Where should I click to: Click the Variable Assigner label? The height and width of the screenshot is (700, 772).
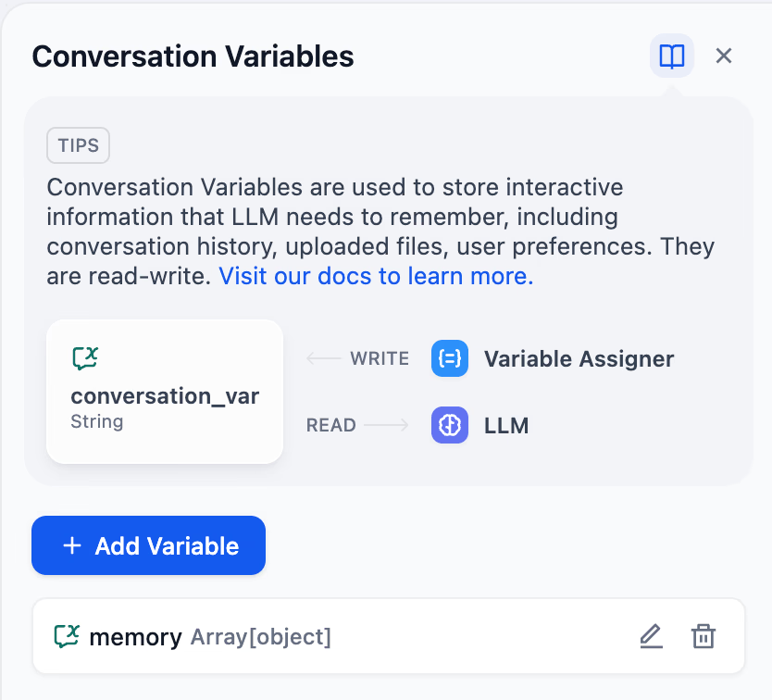[579, 359]
